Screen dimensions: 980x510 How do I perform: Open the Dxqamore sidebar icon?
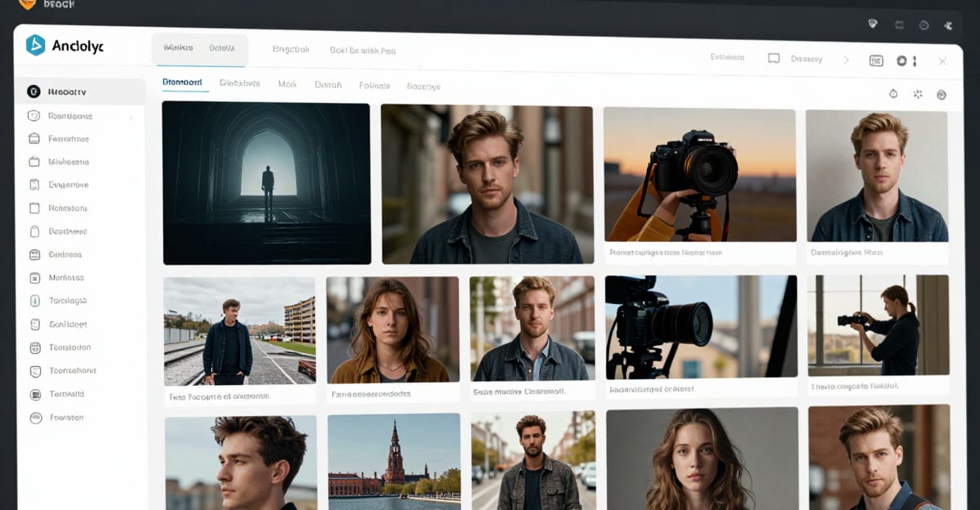pyautogui.click(x=34, y=185)
